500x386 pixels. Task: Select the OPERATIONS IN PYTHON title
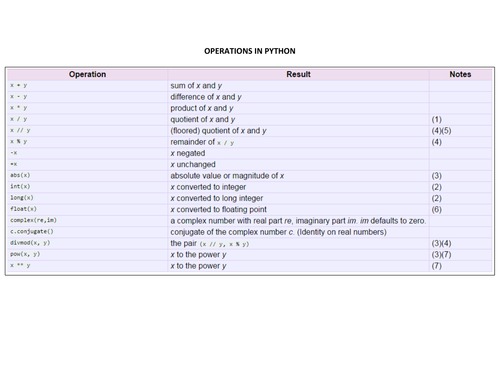(250, 51)
